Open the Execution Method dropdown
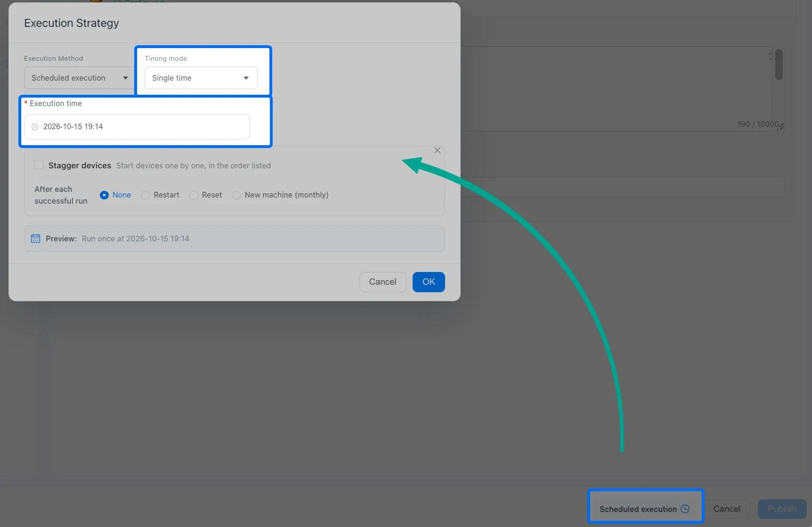 coord(79,78)
